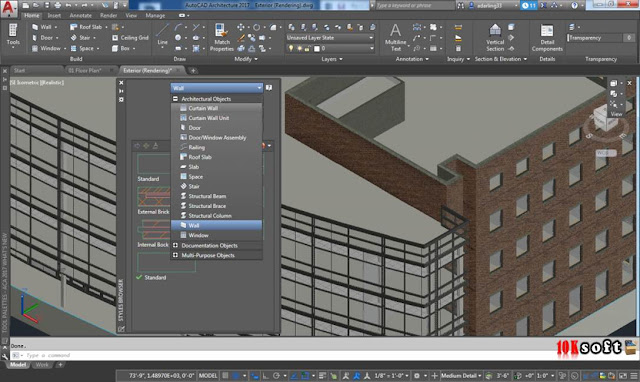Toggle grid display in status bar

(x=225, y=375)
